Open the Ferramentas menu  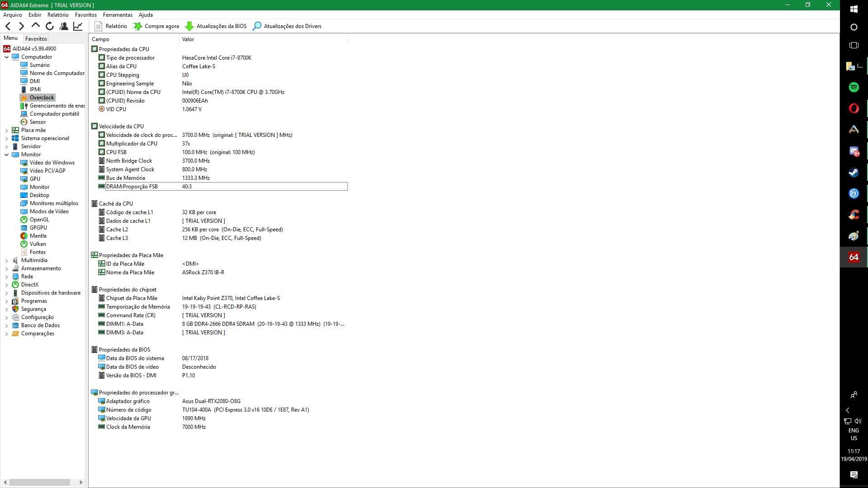[x=118, y=15]
